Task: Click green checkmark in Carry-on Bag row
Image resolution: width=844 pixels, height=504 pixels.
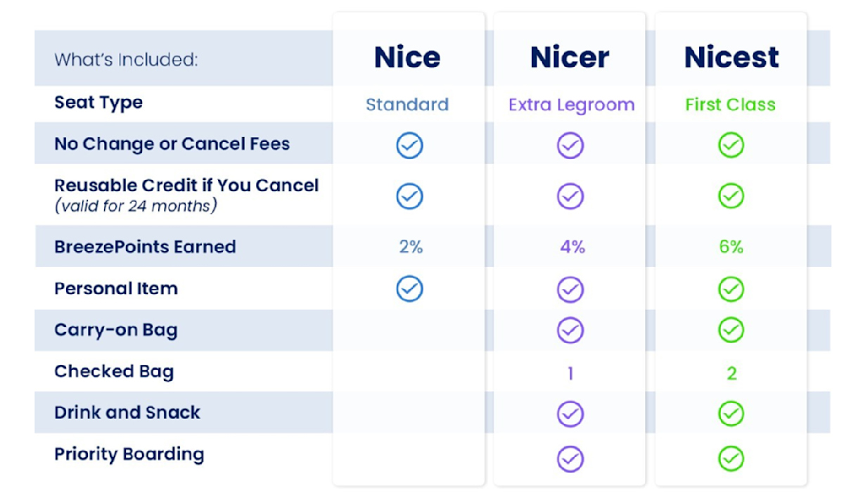Action: tap(731, 330)
